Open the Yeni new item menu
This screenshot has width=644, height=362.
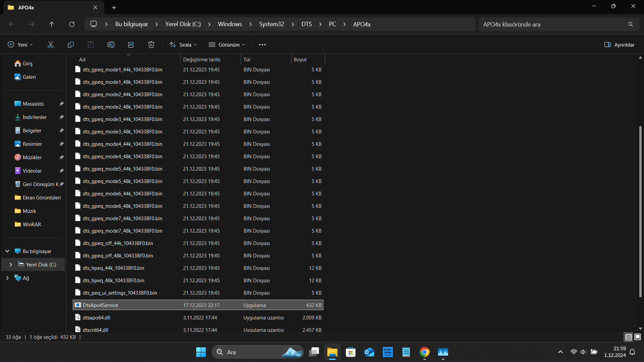(20, 45)
